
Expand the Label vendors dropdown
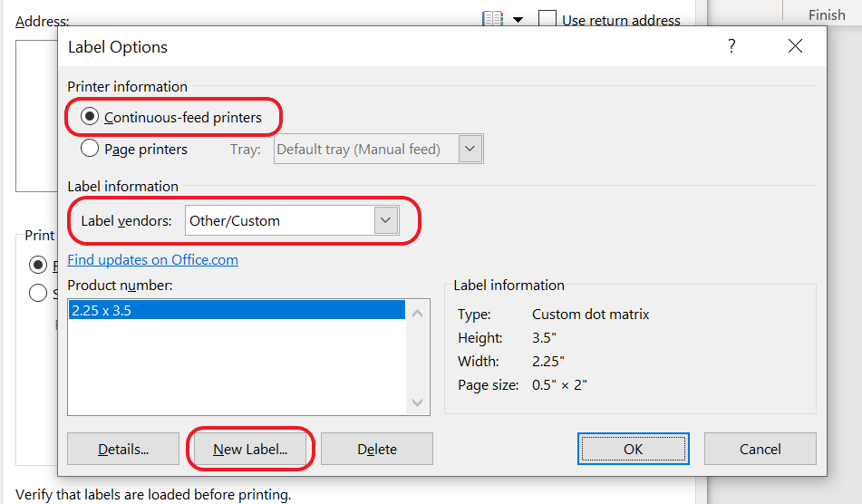click(386, 220)
